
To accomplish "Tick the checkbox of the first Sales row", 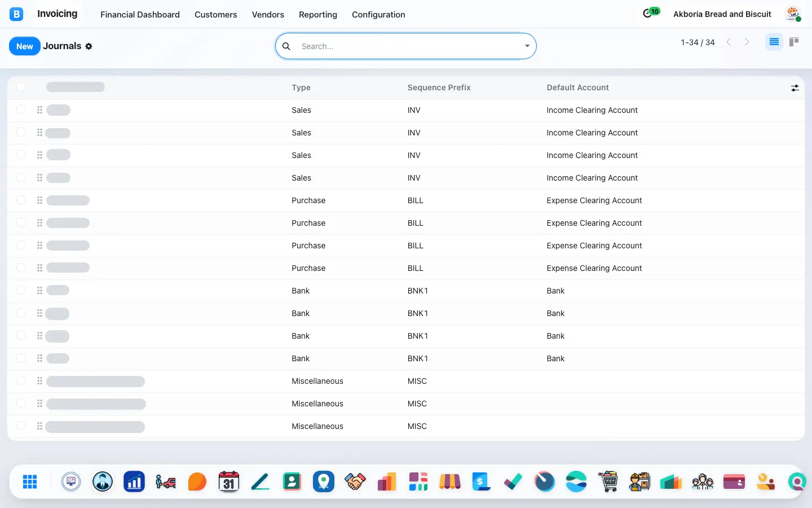I will (21, 110).
